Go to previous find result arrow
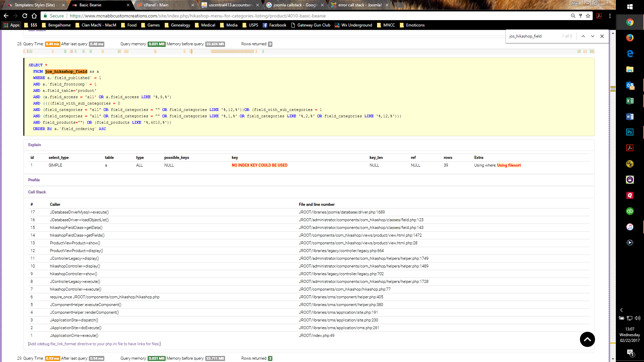Screen dimensions: 644x362 tap(583, 36)
